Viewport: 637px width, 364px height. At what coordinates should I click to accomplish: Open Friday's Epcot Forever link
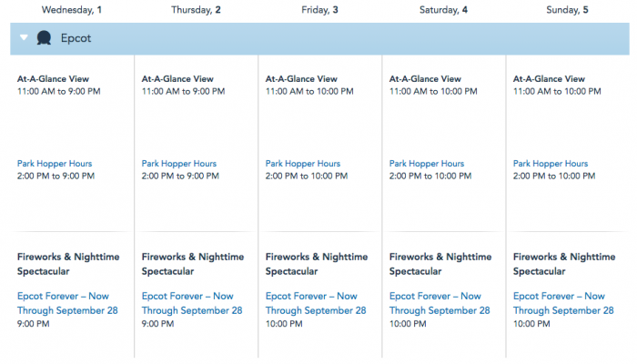311,303
